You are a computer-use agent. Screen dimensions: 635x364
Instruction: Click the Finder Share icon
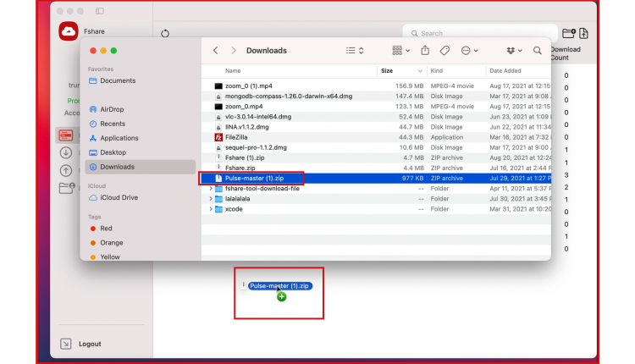(425, 50)
